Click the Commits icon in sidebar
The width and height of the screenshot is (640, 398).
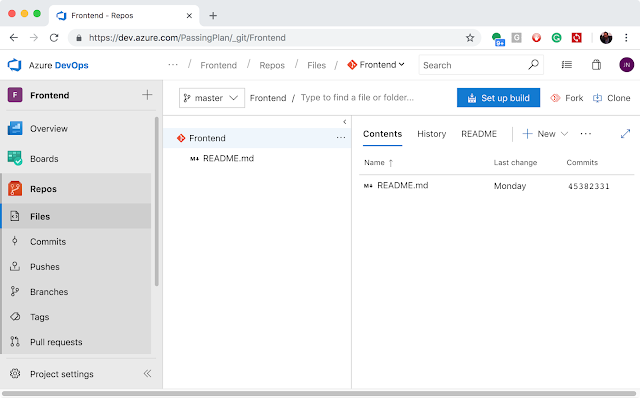point(15,241)
